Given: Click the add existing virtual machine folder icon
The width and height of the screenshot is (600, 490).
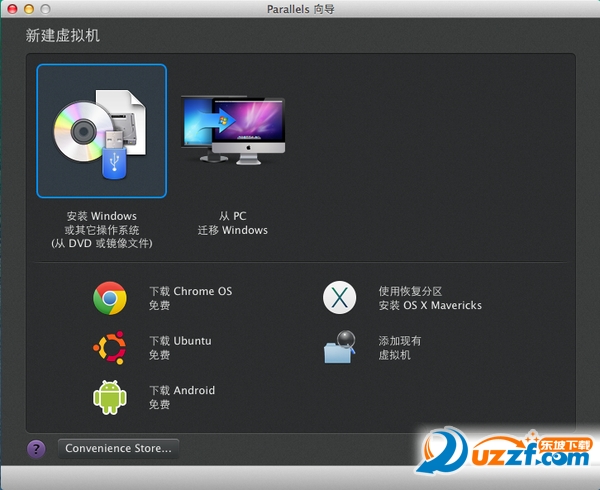Looking at the screenshot, I should [340, 347].
